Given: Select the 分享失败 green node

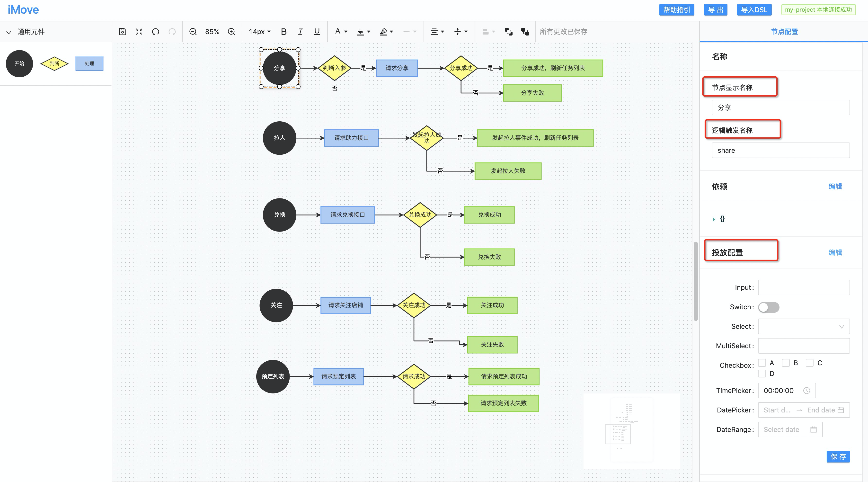Looking at the screenshot, I should (532, 93).
